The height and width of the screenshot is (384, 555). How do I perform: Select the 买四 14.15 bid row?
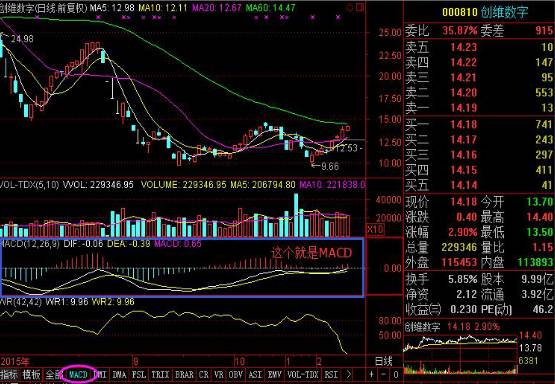(479, 170)
